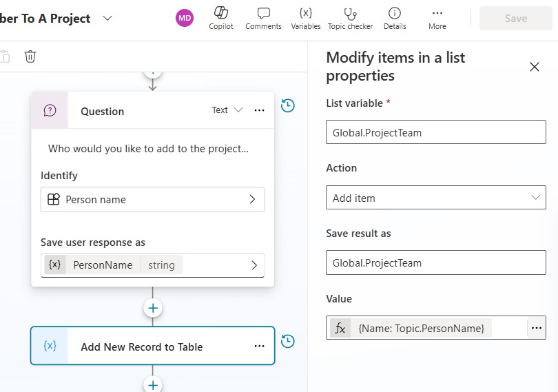The width and height of the screenshot is (558, 392).
Task: Select the Add New Record to Table node
Action: pos(153,346)
